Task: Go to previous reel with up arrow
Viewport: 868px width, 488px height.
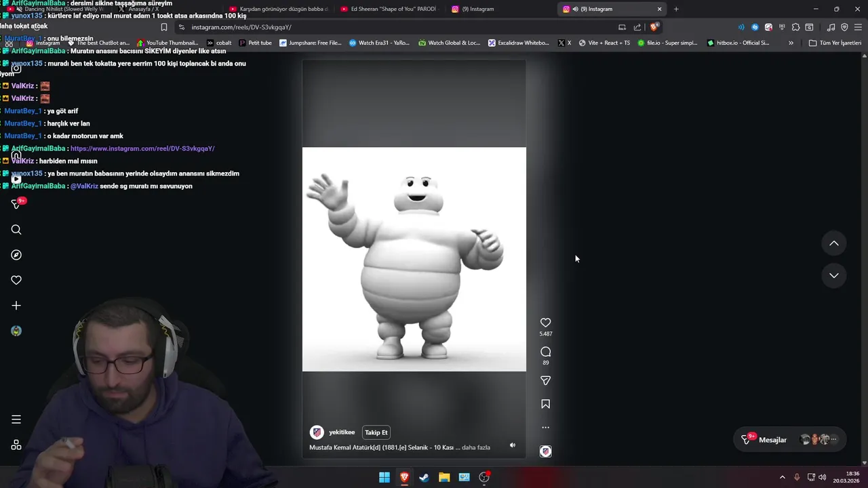Action: point(834,243)
